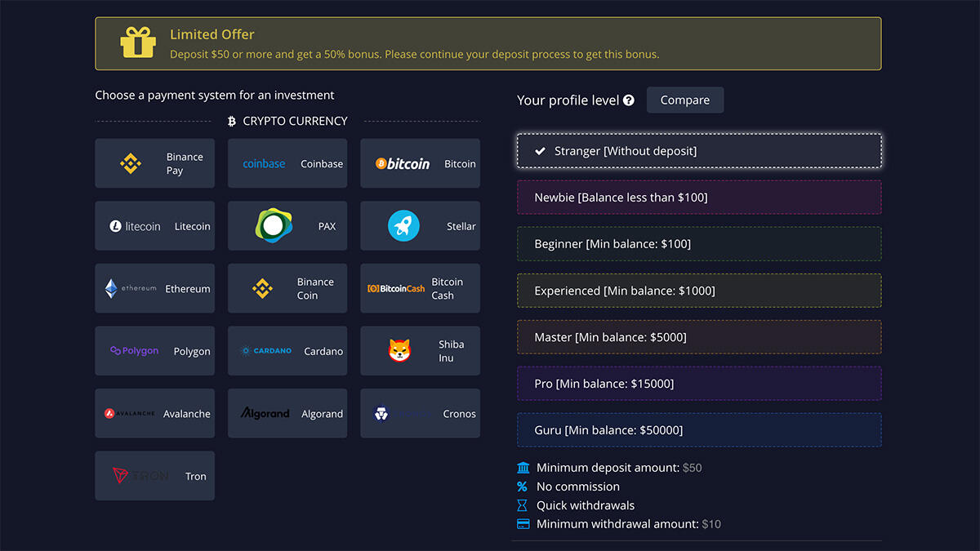This screenshot has width=980, height=551.
Task: Select the Pro min balance $15000 level
Action: pyautogui.click(x=699, y=384)
